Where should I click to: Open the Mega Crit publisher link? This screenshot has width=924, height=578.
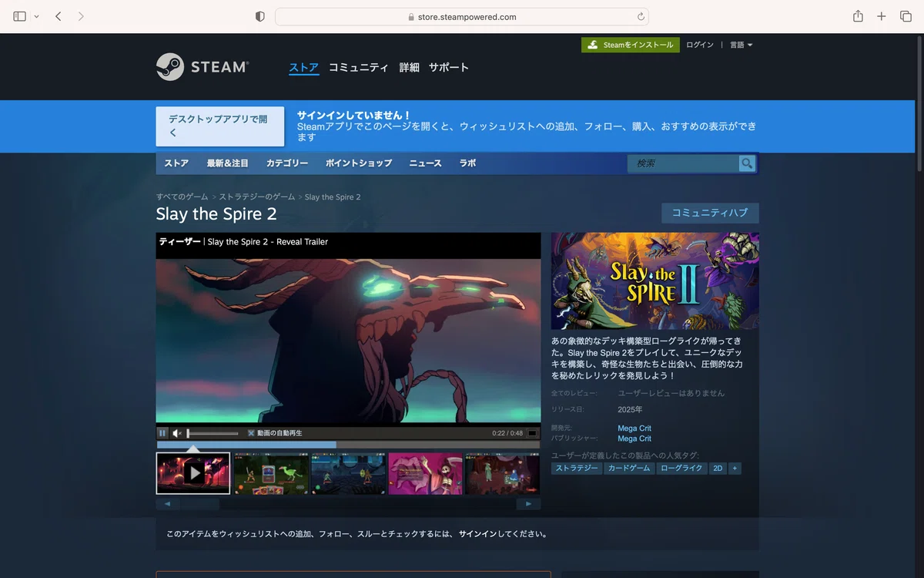tap(634, 439)
